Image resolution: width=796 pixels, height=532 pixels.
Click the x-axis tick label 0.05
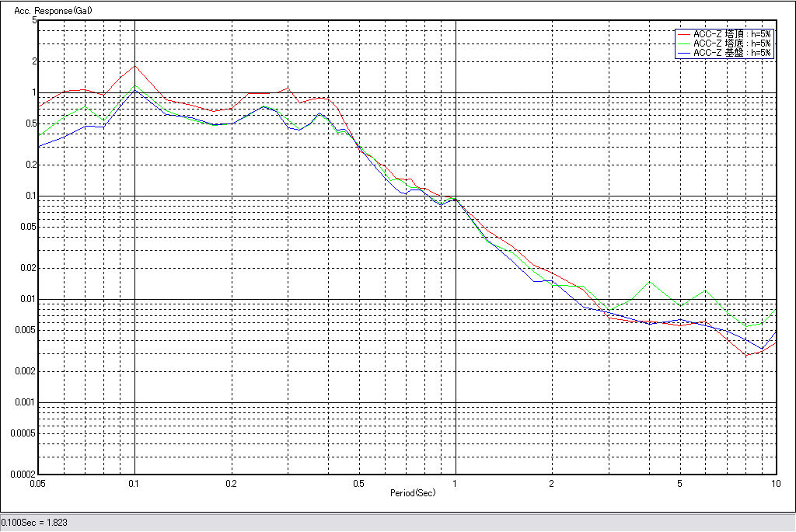tap(37, 483)
